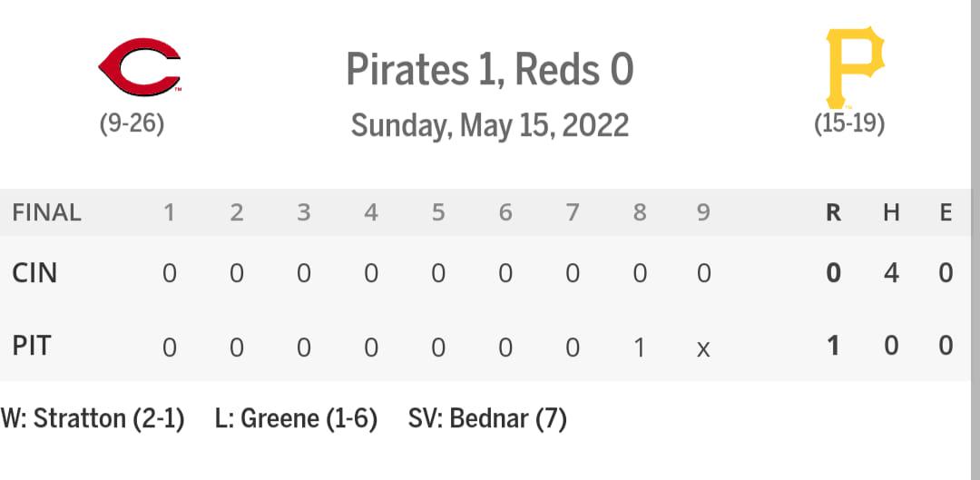The width and height of the screenshot is (980, 480).
Task: Click the H hits column header
Action: point(891,212)
